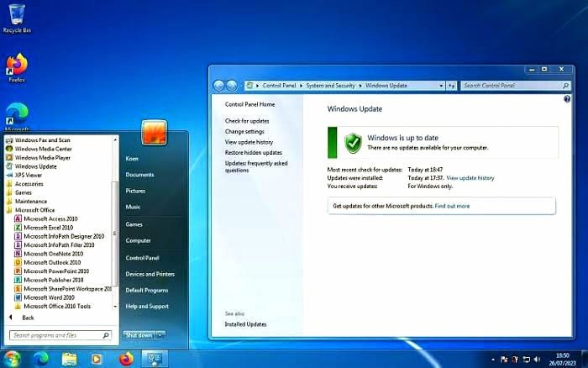The width and height of the screenshot is (588, 368).
Task: Open the shut down options arrow
Action: 160,335
